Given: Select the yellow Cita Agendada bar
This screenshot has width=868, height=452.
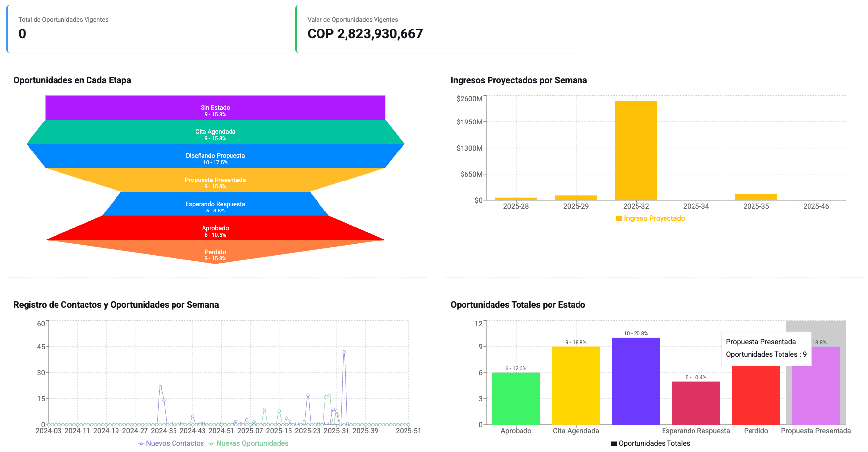Looking at the screenshot, I should (576, 386).
